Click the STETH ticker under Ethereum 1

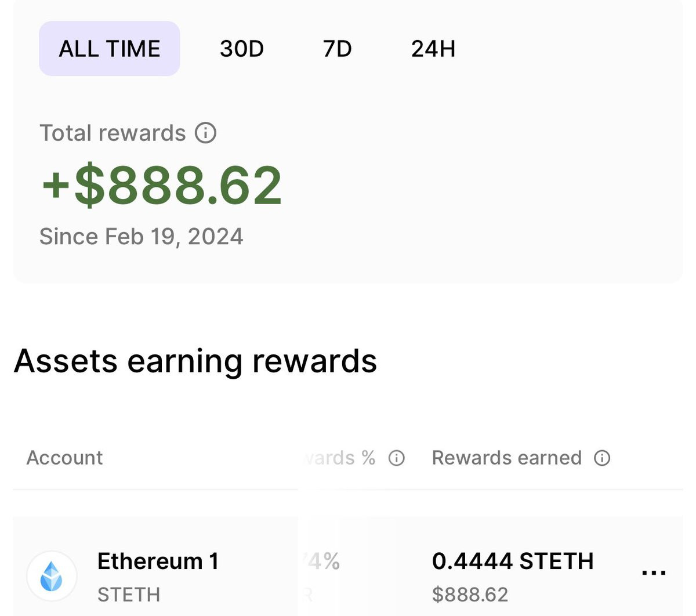(128, 595)
